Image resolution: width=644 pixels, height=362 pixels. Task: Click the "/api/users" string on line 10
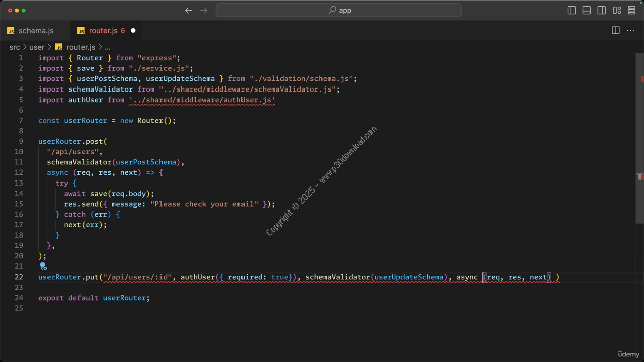[x=72, y=152]
